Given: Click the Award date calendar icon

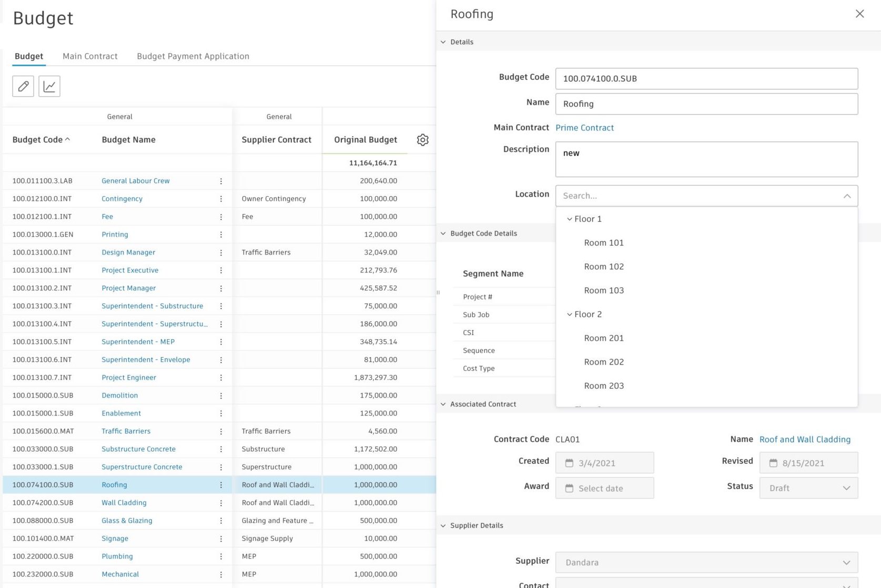Looking at the screenshot, I should tap(569, 488).
